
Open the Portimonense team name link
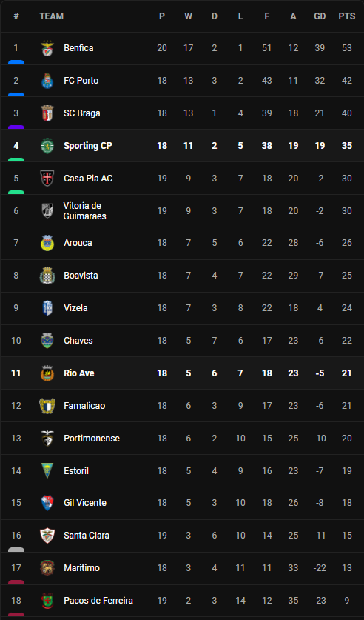pos(92,438)
